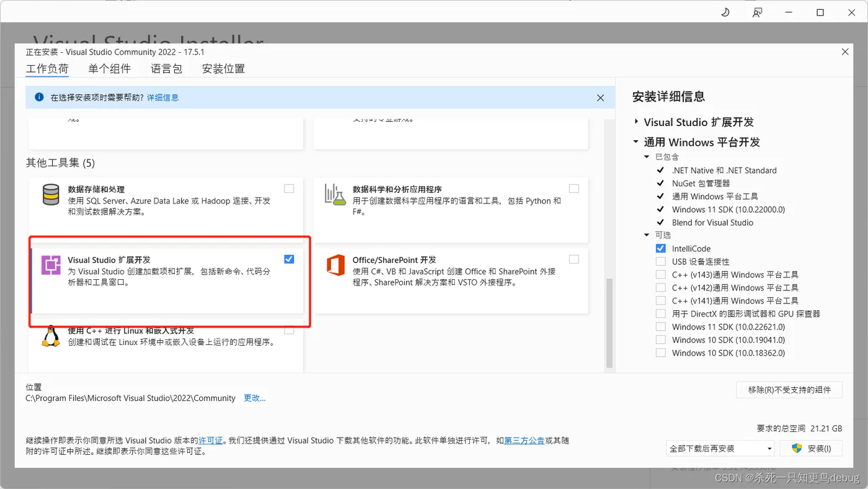Click 更改... to change install location

255,398
